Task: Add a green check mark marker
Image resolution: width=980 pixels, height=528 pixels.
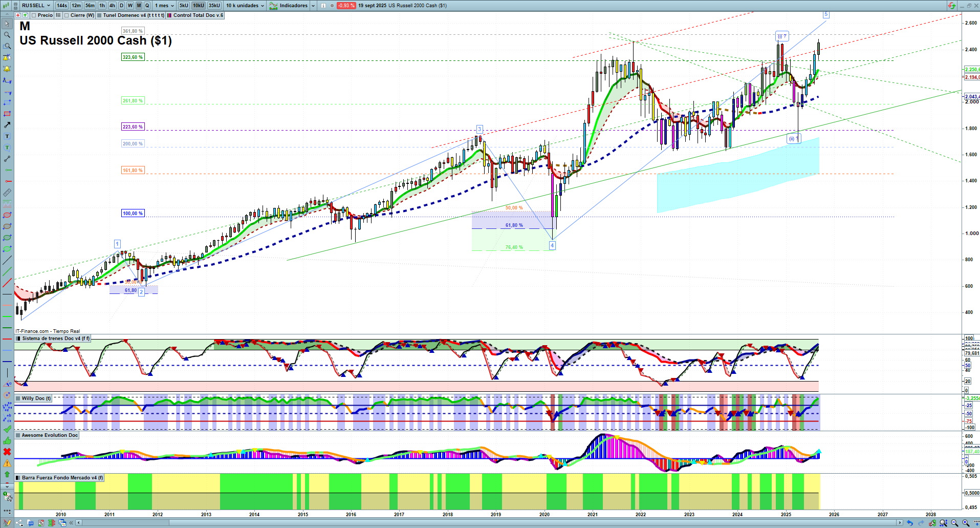Action: [7, 429]
